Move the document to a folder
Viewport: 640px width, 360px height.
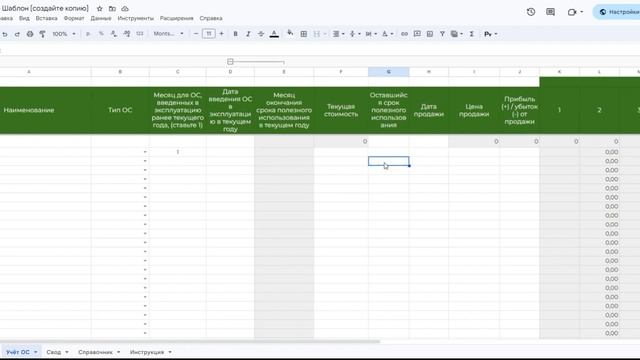112,9
